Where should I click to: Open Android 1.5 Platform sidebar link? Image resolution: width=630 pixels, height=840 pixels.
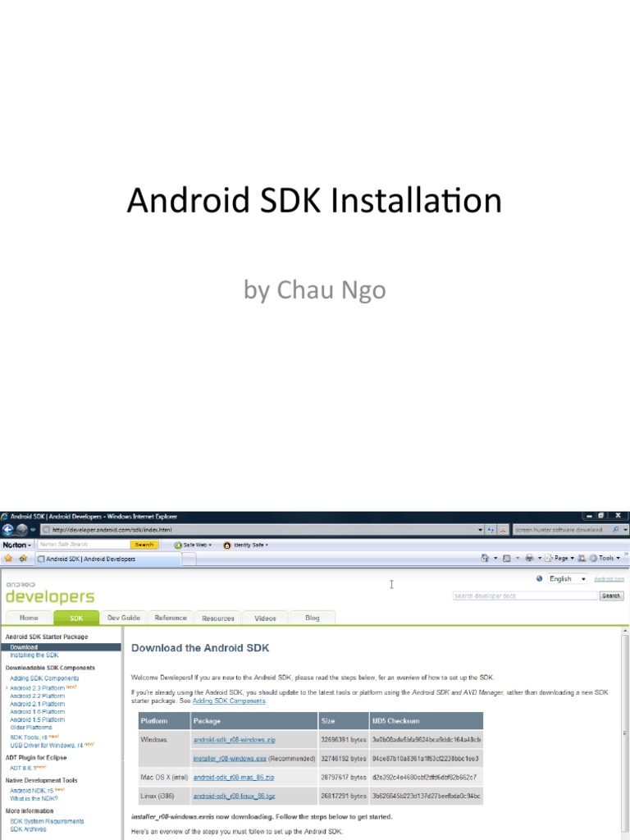37,719
